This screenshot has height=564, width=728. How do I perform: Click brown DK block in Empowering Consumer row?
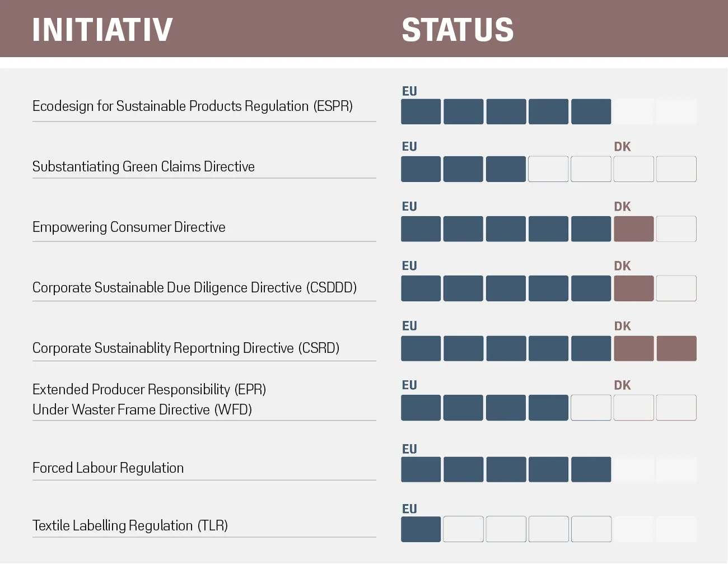634,229
